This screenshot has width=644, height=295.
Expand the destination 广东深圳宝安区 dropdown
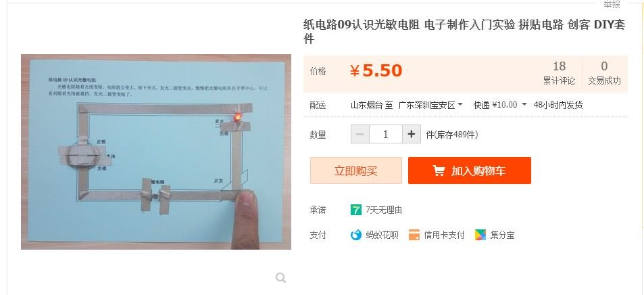[430, 105]
